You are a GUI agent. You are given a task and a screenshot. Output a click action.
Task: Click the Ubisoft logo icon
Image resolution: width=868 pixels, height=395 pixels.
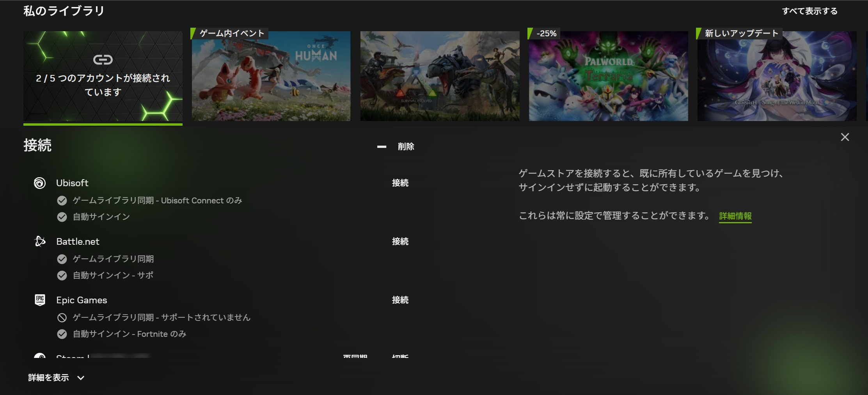(x=40, y=183)
